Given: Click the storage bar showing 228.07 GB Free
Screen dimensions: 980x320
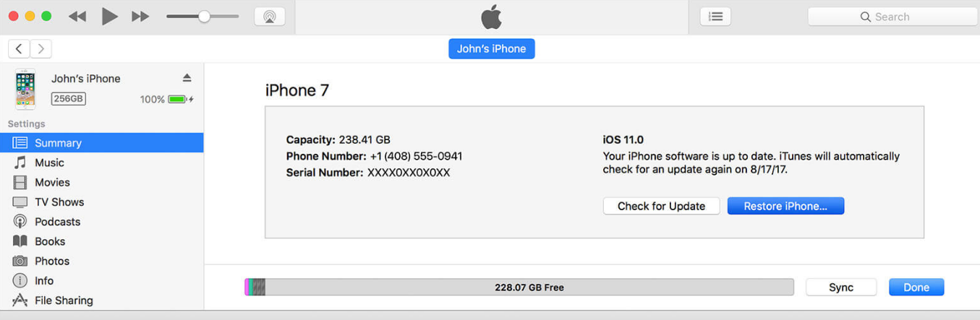Looking at the screenshot, I should pos(519,287).
